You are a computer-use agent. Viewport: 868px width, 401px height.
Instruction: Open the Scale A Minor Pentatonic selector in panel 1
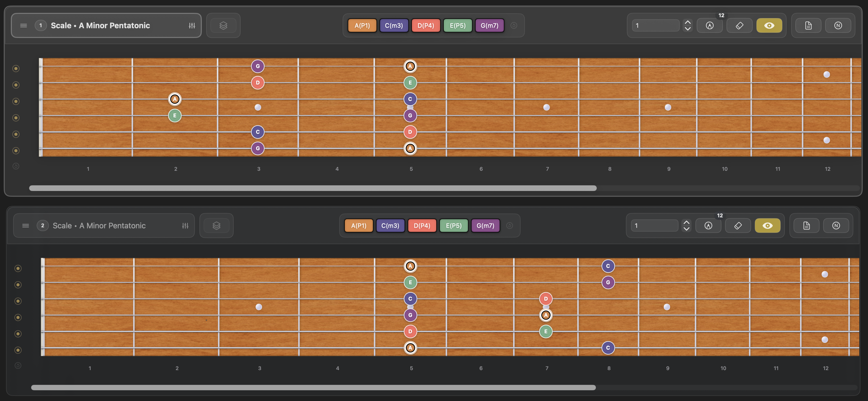(x=106, y=26)
